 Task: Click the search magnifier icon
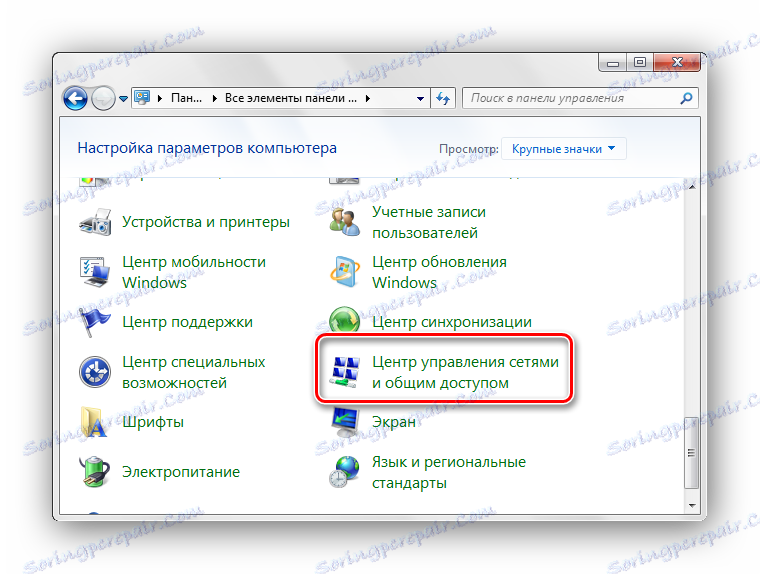coord(686,98)
